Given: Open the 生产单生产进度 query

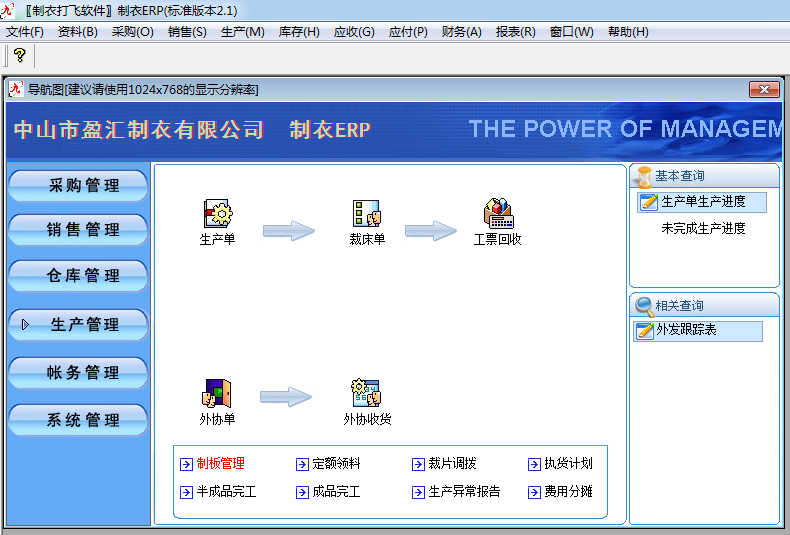Looking at the screenshot, I should pos(702,202).
